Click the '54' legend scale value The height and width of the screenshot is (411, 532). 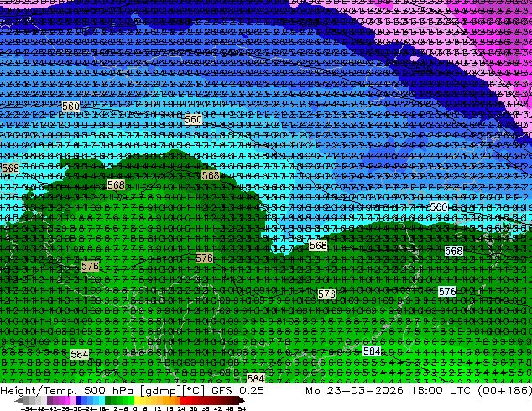click(x=242, y=408)
